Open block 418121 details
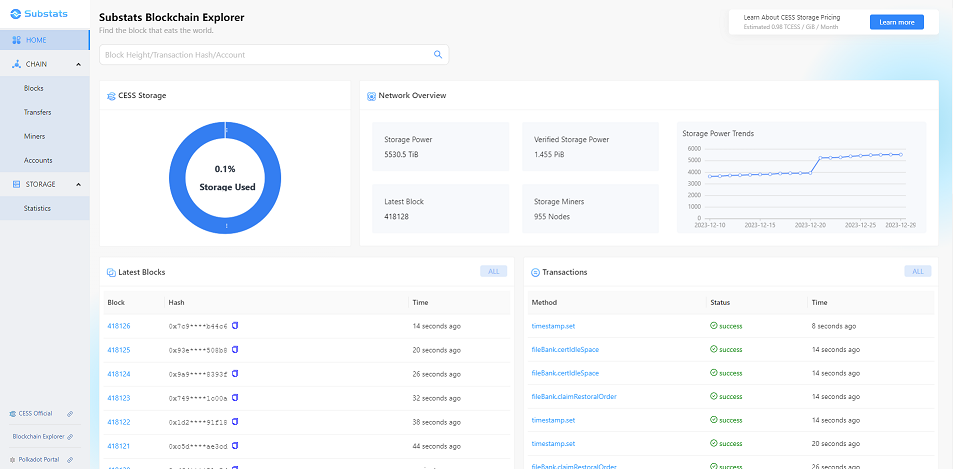Viewport: 953px width, 469px height. point(119,446)
